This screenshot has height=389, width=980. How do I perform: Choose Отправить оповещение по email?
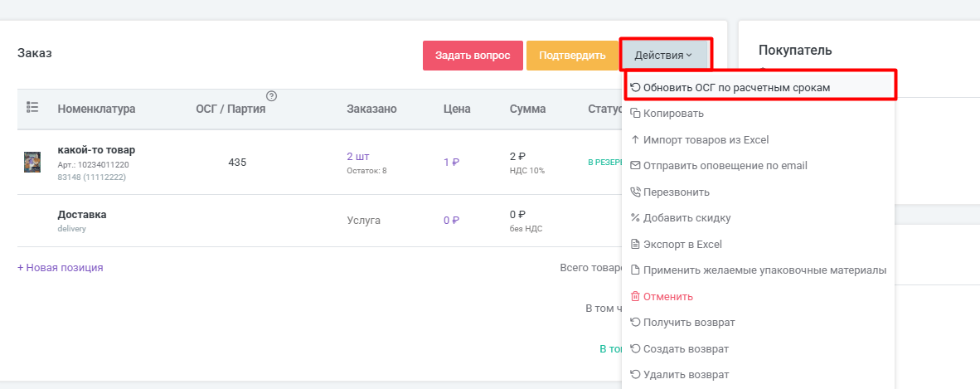tap(725, 165)
